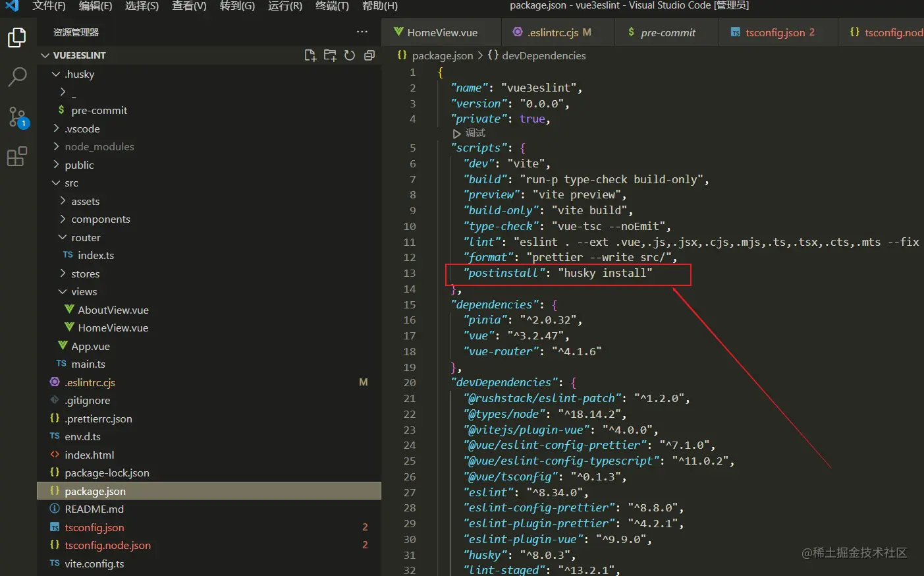Open the Search view in activity bar
This screenshot has height=576, width=924.
pos(17,77)
